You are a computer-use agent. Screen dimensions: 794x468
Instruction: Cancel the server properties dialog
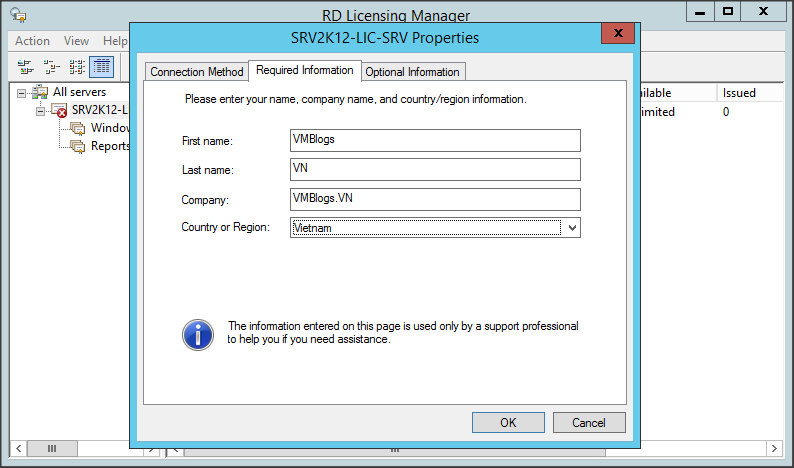[x=589, y=422]
